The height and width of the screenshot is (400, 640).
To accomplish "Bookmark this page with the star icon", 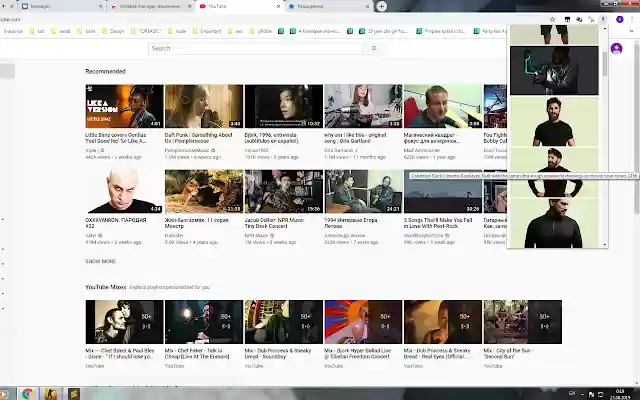I will pos(552,19).
